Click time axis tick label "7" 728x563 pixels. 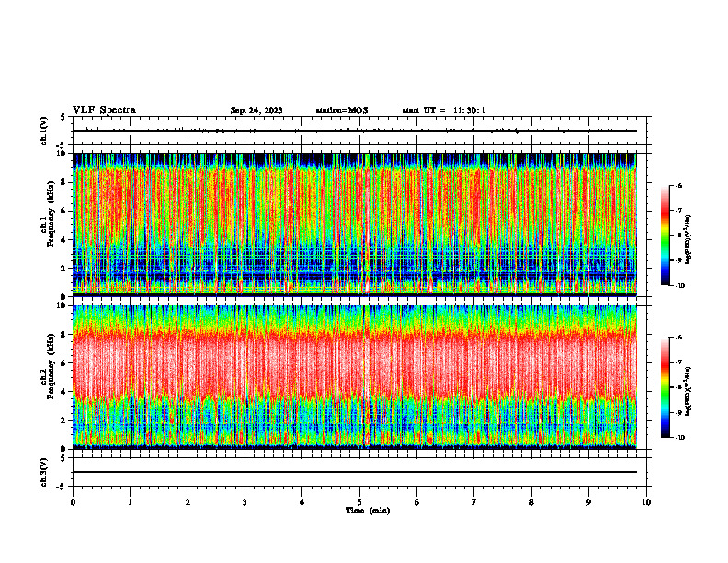tap(474, 502)
